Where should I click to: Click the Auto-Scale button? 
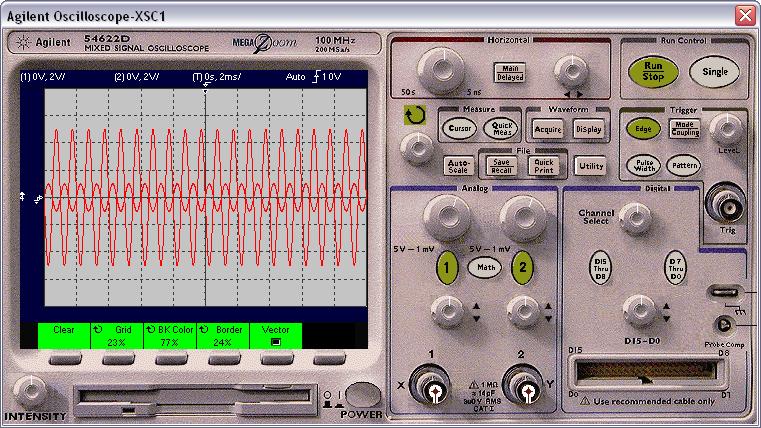click(x=458, y=166)
